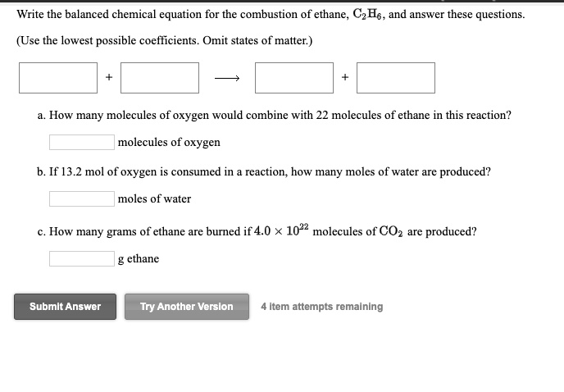The image size is (564, 392).
Task: Click the plus sign between the products
Action: coord(345,78)
